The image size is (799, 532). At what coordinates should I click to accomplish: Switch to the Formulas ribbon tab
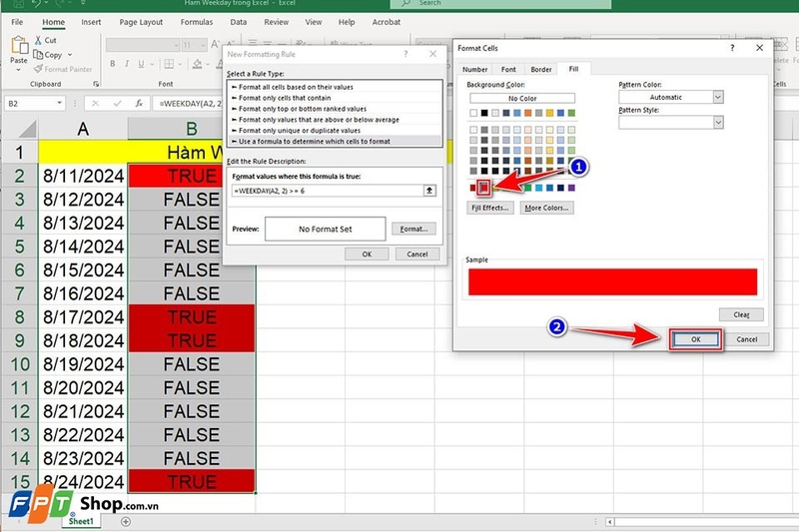(196, 22)
